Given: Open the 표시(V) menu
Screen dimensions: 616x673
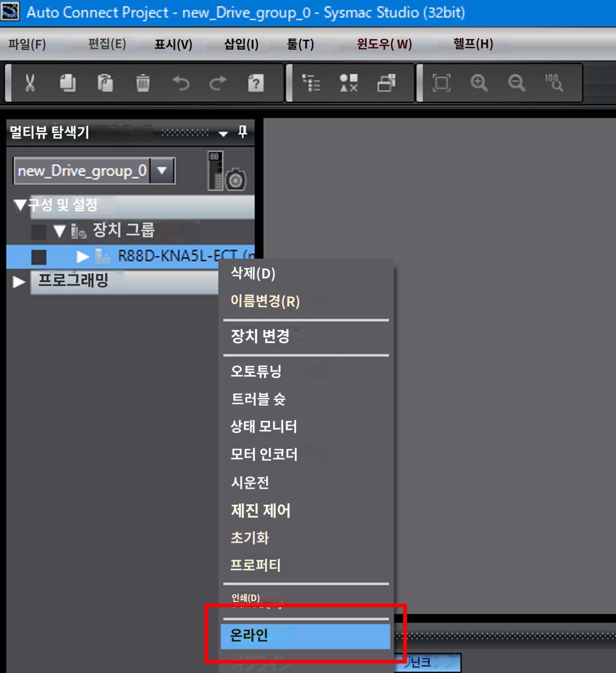Looking at the screenshot, I should tap(173, 44).
